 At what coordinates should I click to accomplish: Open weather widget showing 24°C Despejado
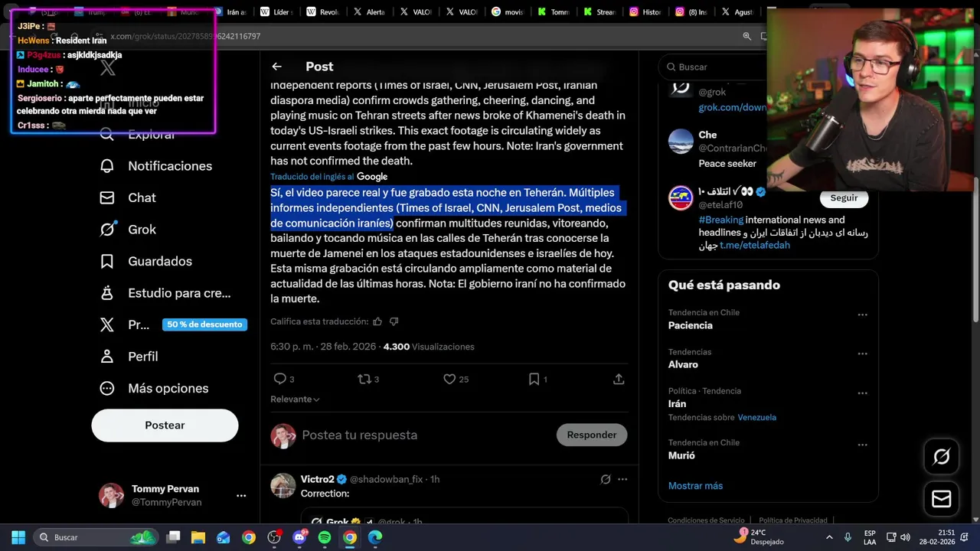click(x=758, y=537)
